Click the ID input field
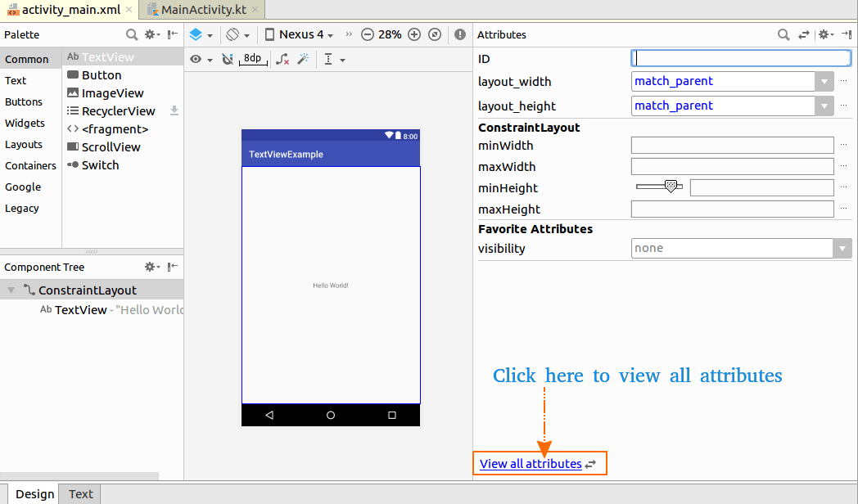 [x=742, y=58]
